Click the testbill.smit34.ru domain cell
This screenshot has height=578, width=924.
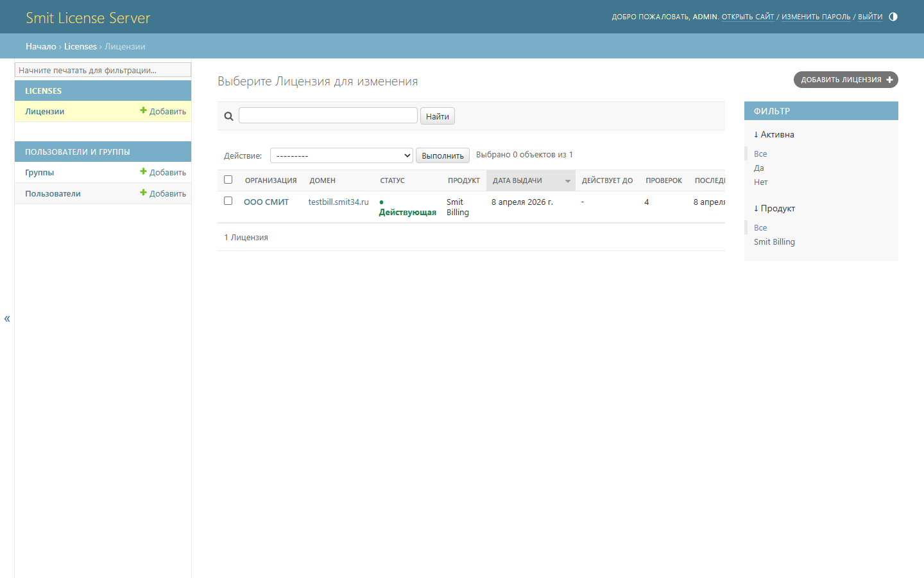(338, 202)
